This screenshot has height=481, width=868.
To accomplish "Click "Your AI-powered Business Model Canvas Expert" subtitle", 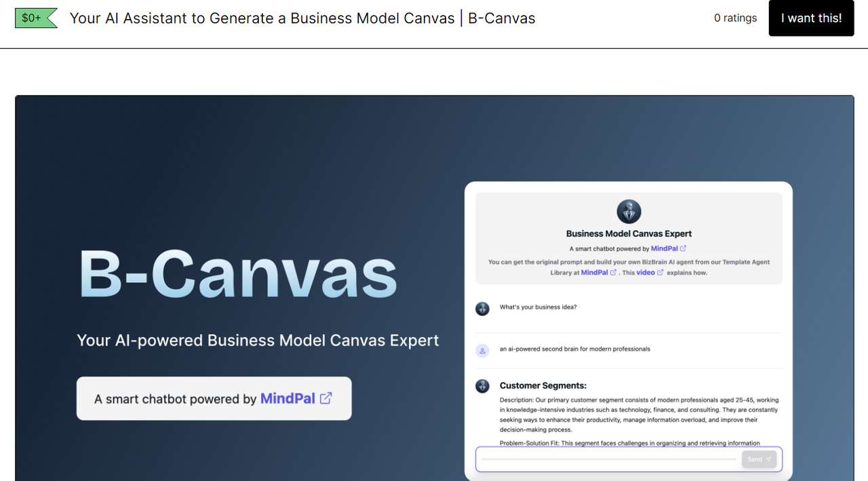I will tap(258, 341).
